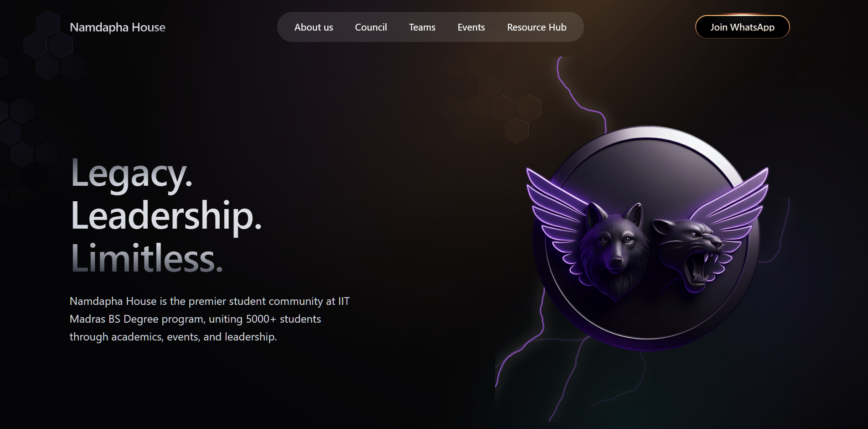Click the "Leadership." headline word

166,216
